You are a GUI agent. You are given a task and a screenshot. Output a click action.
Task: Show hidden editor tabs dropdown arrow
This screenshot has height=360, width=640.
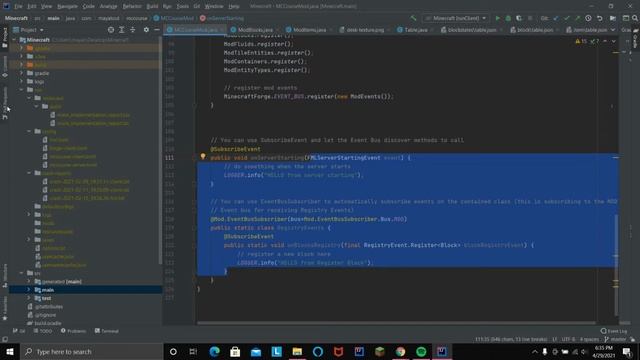613,30
